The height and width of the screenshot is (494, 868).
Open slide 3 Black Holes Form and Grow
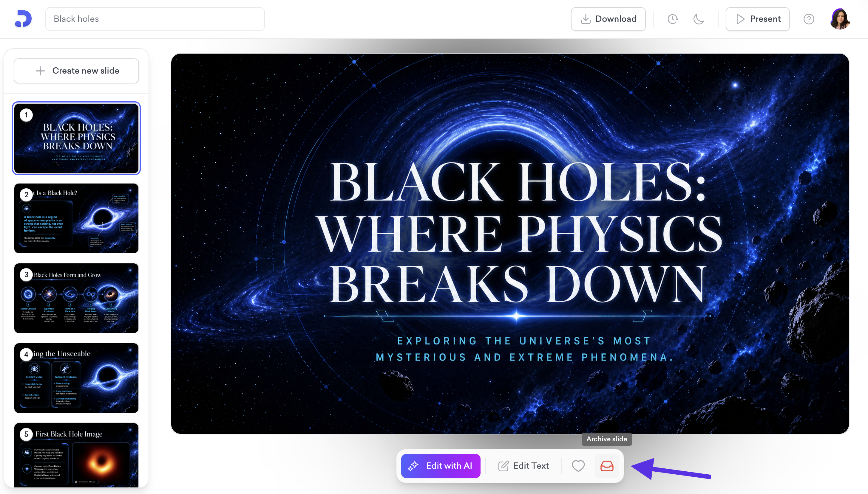tap(76, 298)
